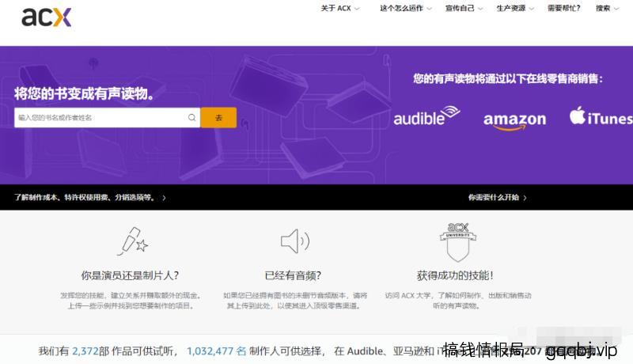Click the 如果您已经拥有图书 description paragraph

tap(295, 300)
